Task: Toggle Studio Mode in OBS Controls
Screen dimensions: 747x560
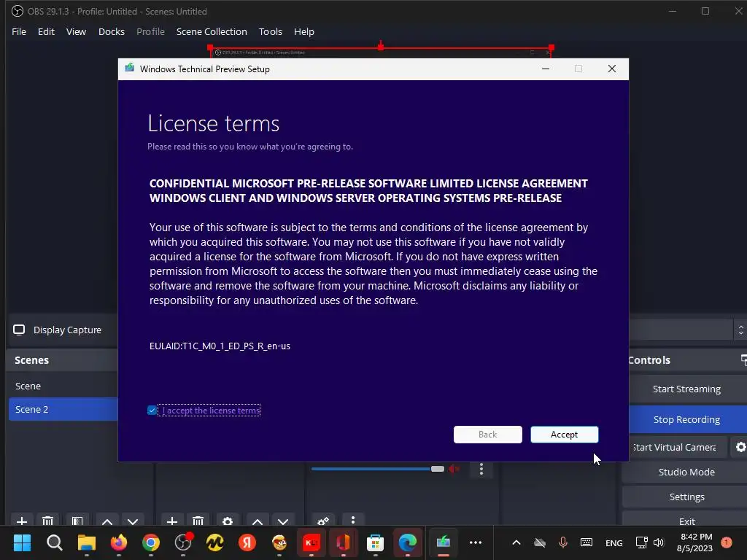Action: coord(686,472)
